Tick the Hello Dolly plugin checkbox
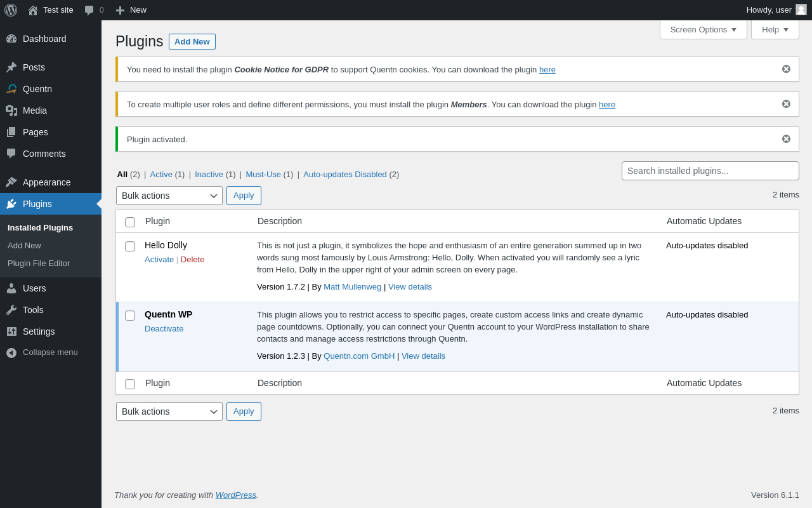812x508 pixels. pyautogui.click(x=130, y=246)
